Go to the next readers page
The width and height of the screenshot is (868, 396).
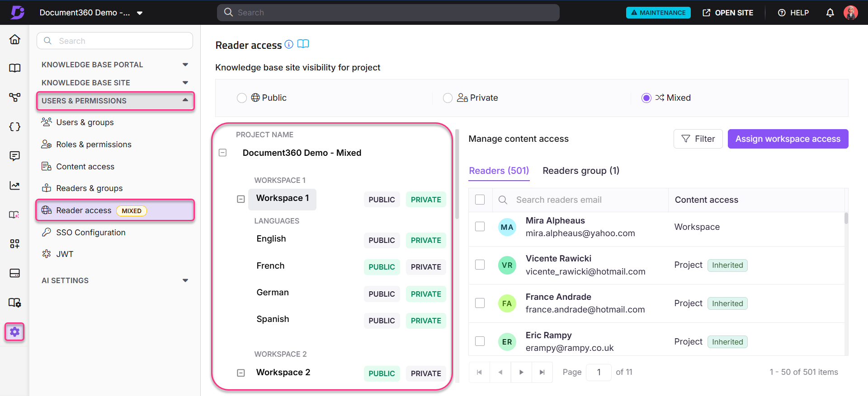point(521,372)
